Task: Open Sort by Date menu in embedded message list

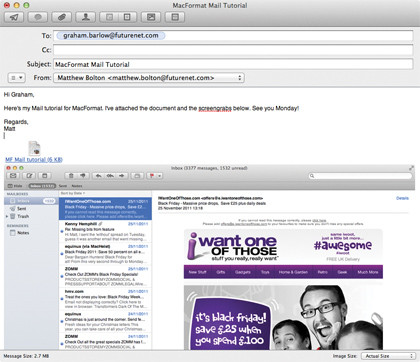Action: point(73,193)
